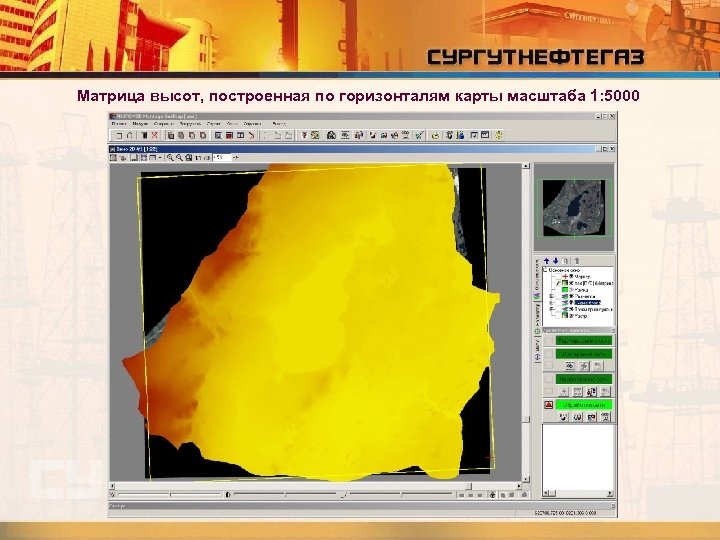Tick the checkbox beside the first dark green button
The image size is (720, 540).
pyautogui.click(x=549, y=341)
